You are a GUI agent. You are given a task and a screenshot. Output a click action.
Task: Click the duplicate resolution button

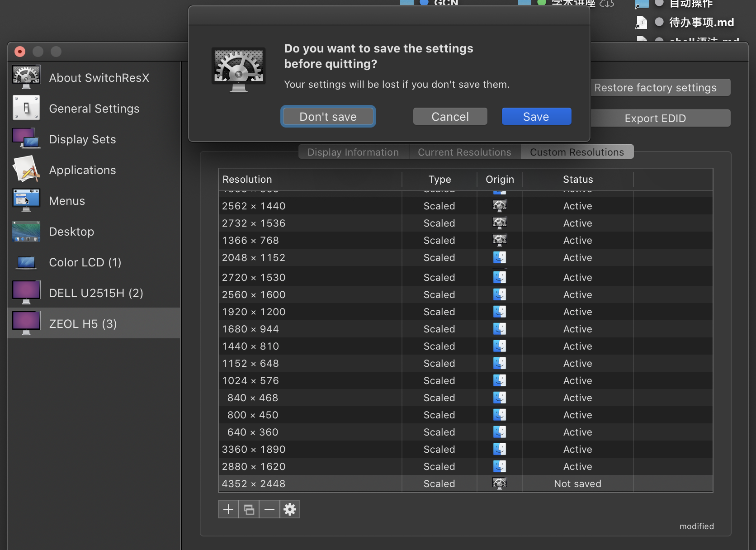click(249, 510)
